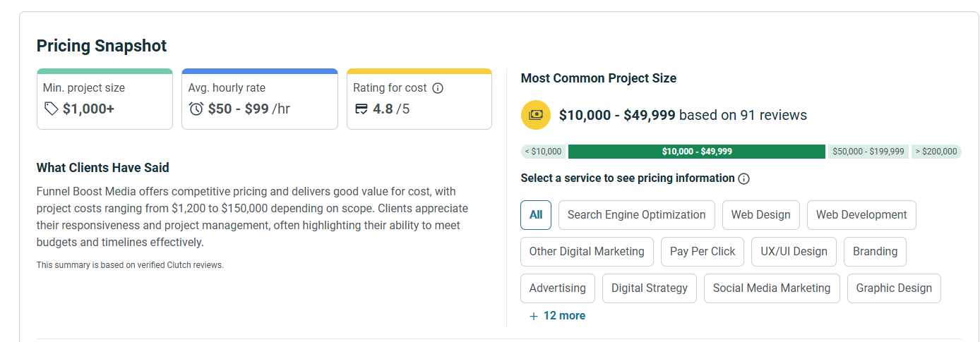Viewport: 980px width, 342px height.
Task: Expand the 12 more services list
Action: pyautogui.click(x=557, y=316)
